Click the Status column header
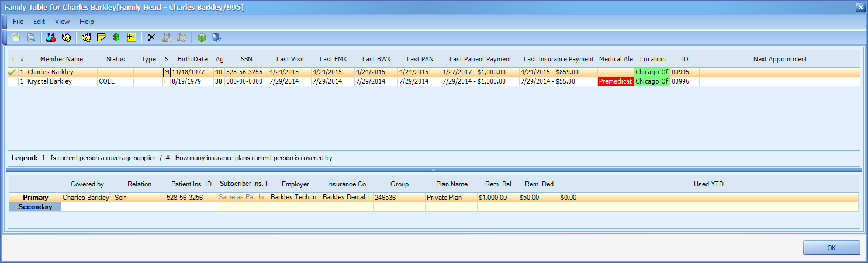This screenshot has height=263, width=868. coord(116,59)
